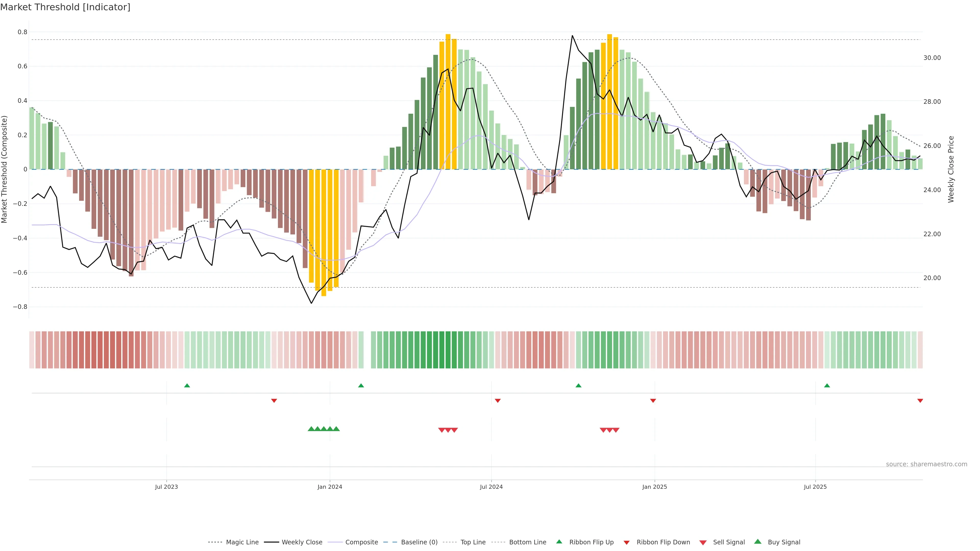980x551 pixels.
Task: Click the source: sharemaestro.com text
Action: (x=926, y=464)
